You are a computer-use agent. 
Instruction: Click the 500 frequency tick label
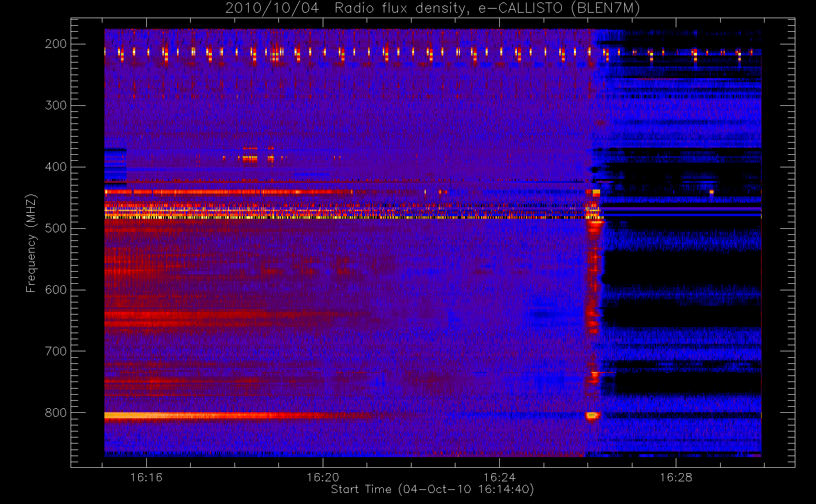pyautogui.click(x=55, y=228)
